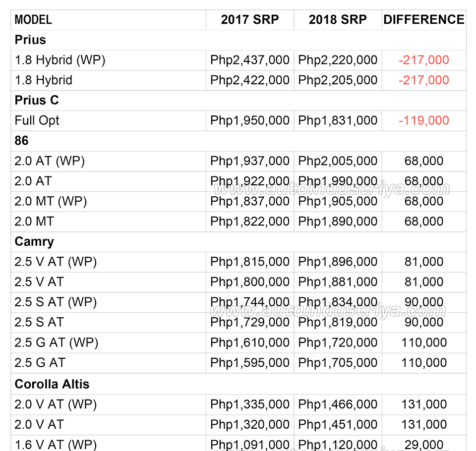Click the 2017 SRP column header
Image resolution: width=476 pixels, height=451 pixels.
250,20
